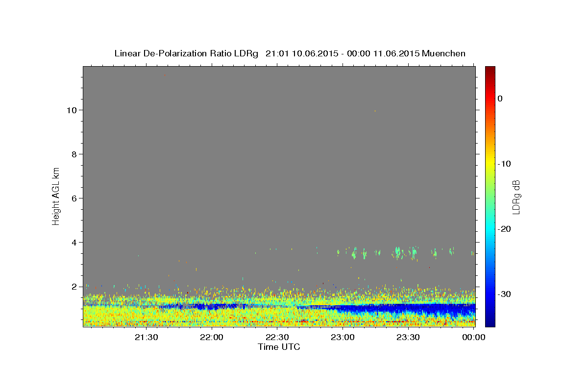Click the '00:00' time axis label
The image size is (588, 392).
pos(474,337)
